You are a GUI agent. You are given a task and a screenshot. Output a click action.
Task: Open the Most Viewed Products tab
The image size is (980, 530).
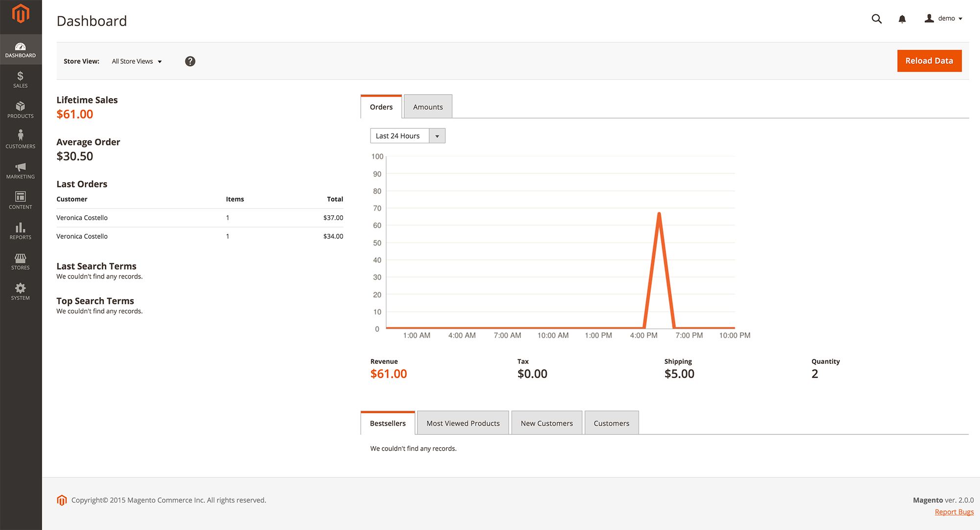[x=463, y=423]
